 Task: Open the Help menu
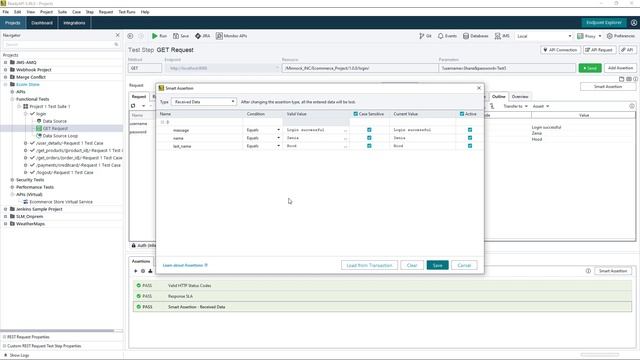145,12
